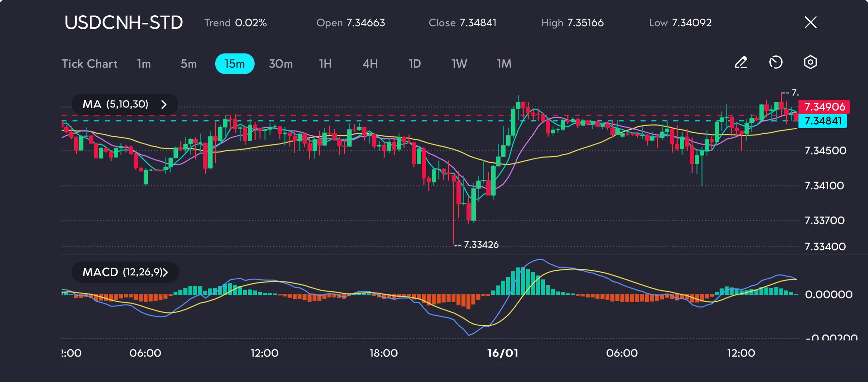The height and width of the screenshot is (382, 868).
Task: Open the pencil drawing tool
Action: tap(741, 63)
